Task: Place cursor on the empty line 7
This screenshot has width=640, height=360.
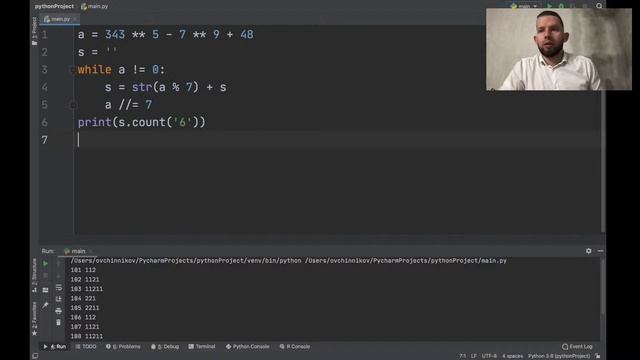Action: 339,140
